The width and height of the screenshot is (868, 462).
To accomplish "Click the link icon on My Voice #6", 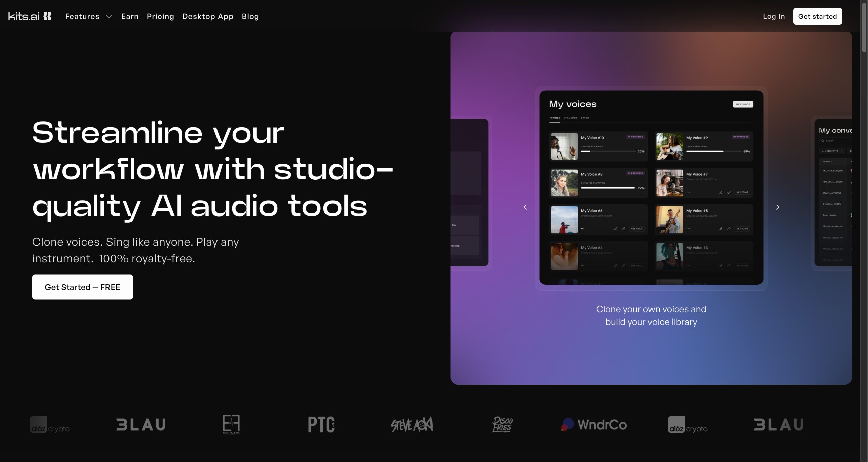I will pyautogui.click(x=623, y=229).
